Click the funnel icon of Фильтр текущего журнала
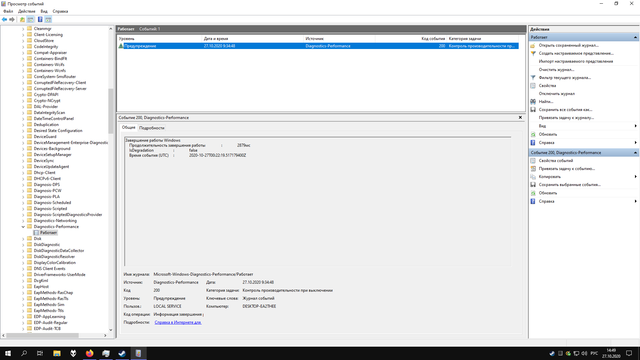The width and height of the screenshot is (640, 360). (x=533, y=78)
